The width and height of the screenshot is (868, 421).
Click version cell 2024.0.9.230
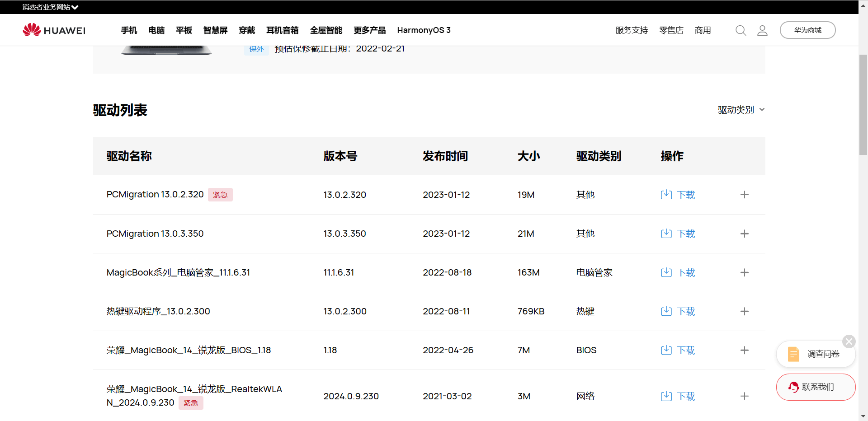351,396
